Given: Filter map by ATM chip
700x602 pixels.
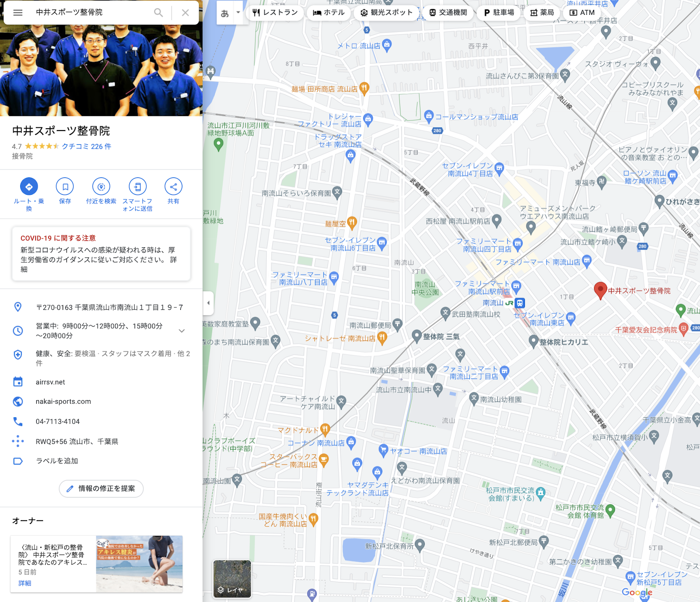Looking at the screenshot, I should 582,13.
